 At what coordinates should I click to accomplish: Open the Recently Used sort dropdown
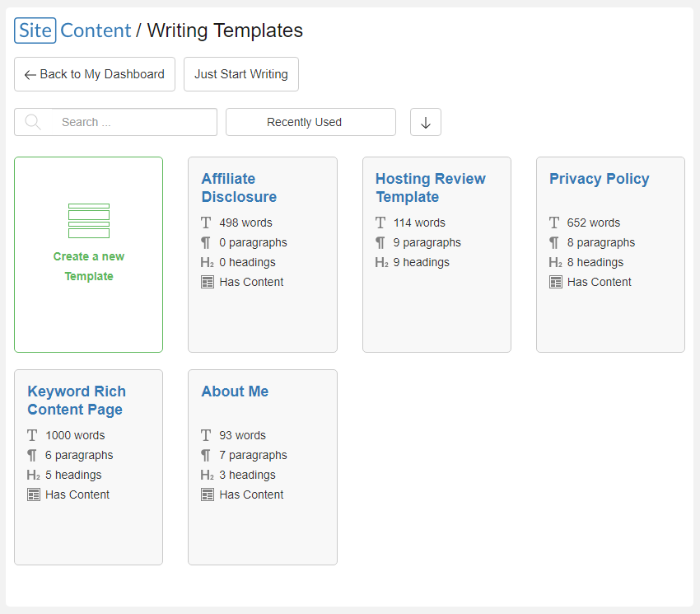(x=310, y=122)
